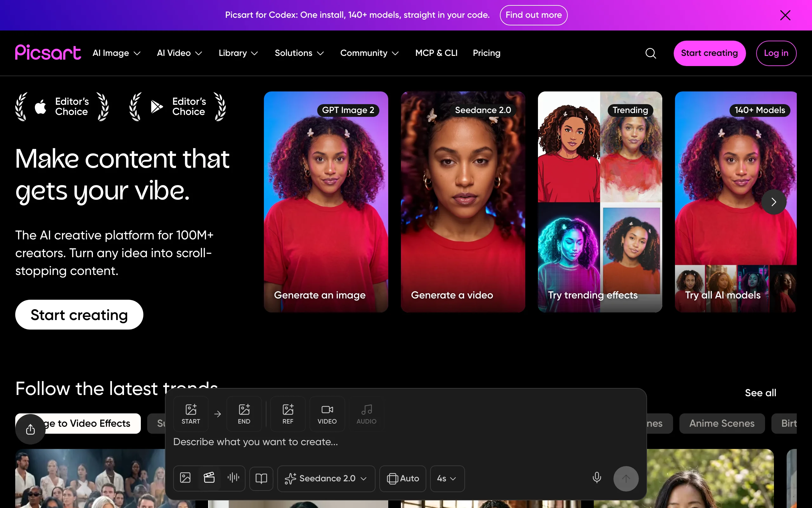
Task: Add an END frame image
Action: point(244,414)
